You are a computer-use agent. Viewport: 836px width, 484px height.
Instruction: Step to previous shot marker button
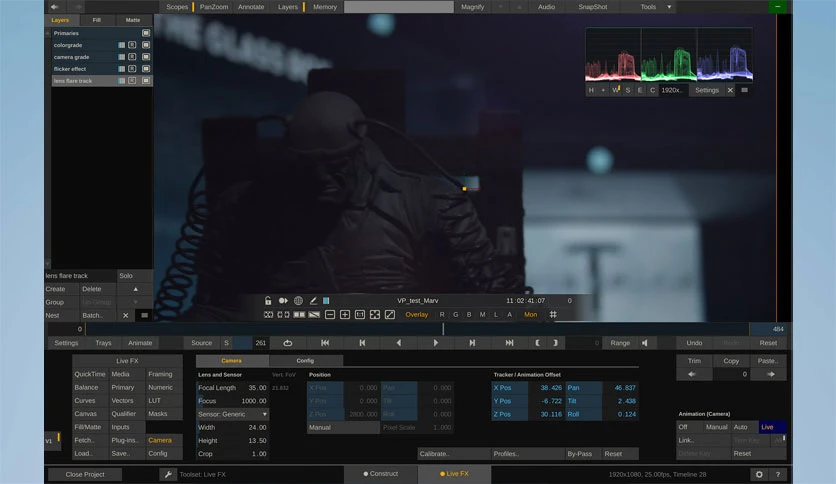pyautogui.click(x=362, y=343)
